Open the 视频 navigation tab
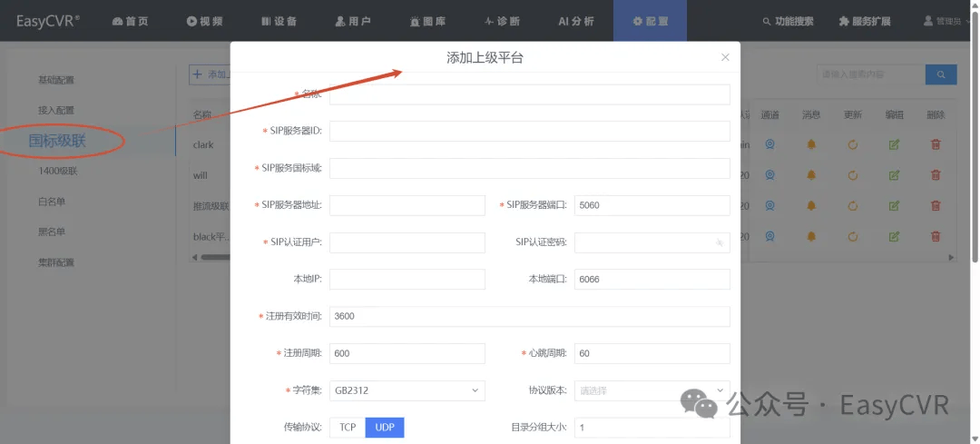 [204, 21]
